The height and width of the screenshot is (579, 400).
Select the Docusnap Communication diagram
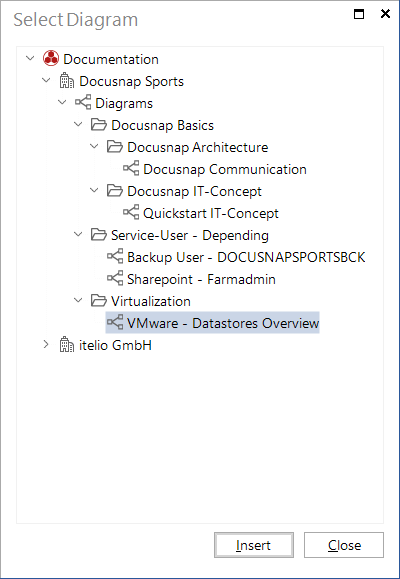coord(225,169)
